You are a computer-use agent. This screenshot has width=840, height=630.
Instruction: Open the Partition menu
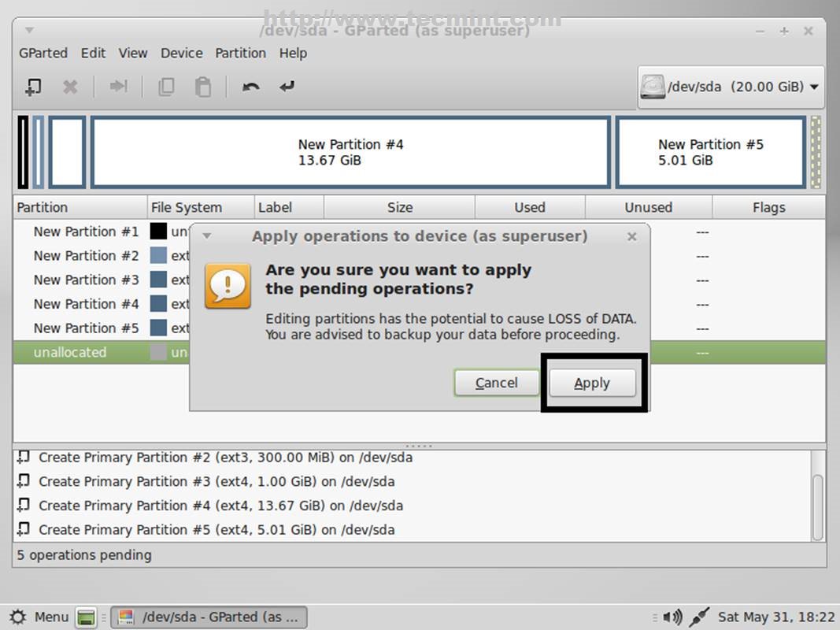[241, 53]
